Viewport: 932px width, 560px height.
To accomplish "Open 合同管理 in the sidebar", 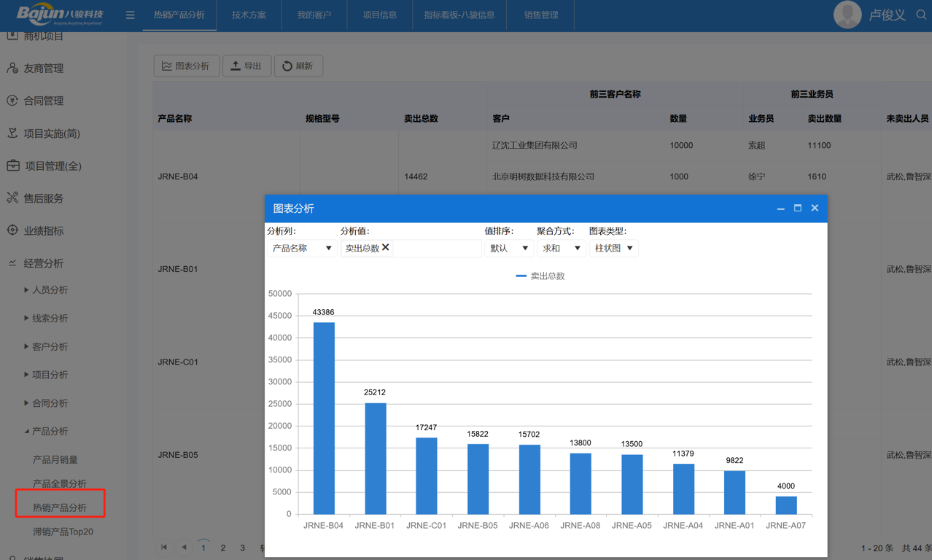I will (43, 101).
